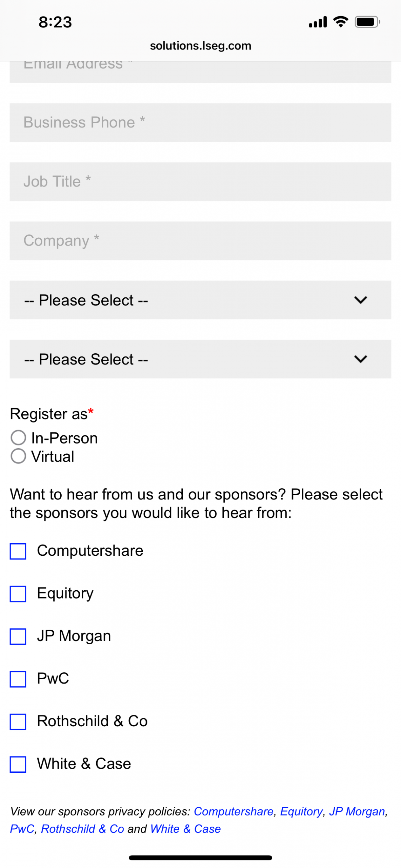Screen dimensions: 401x868
Task: Tap the Wi-Fi status icon
Action: click(341, 22)
